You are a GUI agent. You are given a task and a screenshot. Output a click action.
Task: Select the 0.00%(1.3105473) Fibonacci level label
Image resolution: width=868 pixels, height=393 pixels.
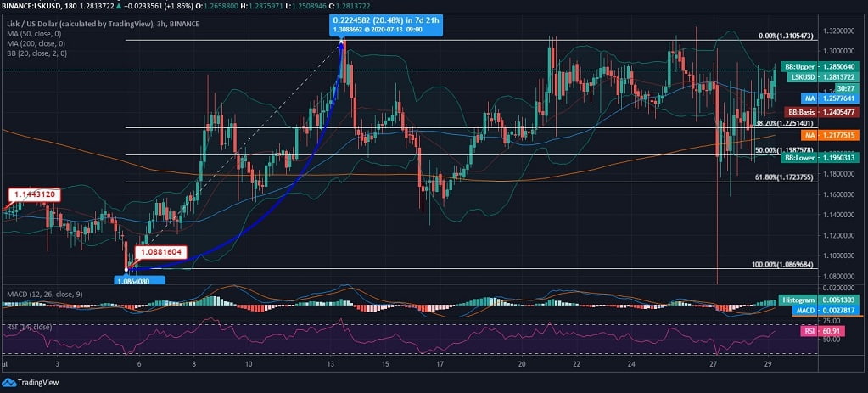pyautogui.click(x=786, y=36)
